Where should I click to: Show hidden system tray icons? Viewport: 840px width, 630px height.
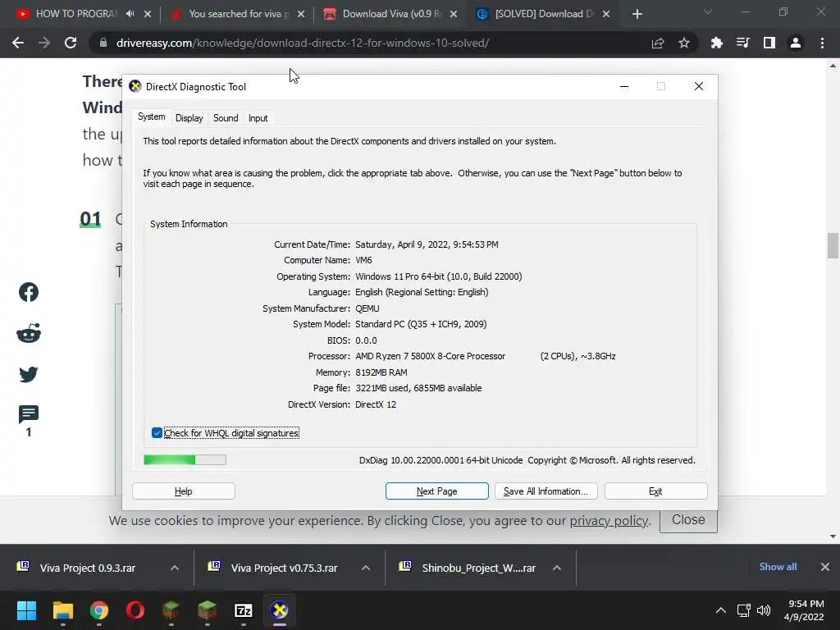(721, 610)
